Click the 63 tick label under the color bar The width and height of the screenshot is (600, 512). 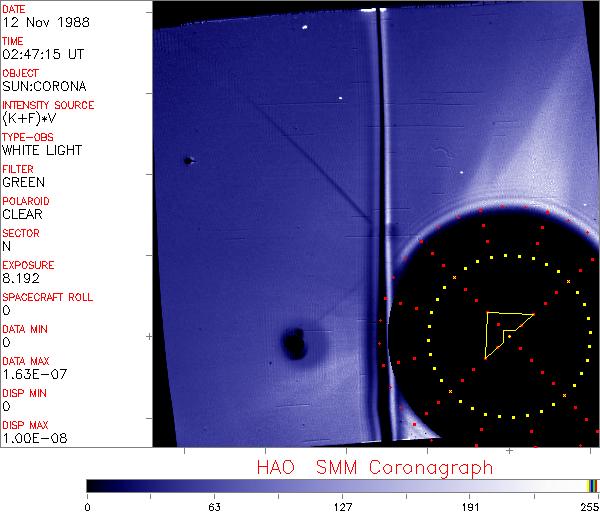point(213,504)
